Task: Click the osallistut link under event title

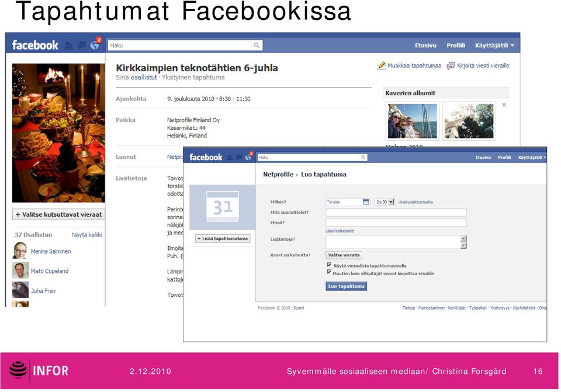Action: tap(144, 77)
